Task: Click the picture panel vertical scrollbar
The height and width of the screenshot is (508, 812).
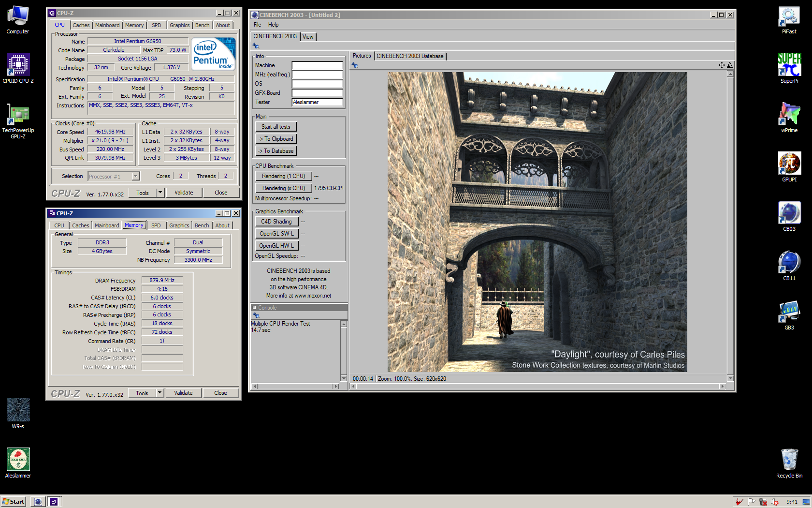Action: coord(730,226)
